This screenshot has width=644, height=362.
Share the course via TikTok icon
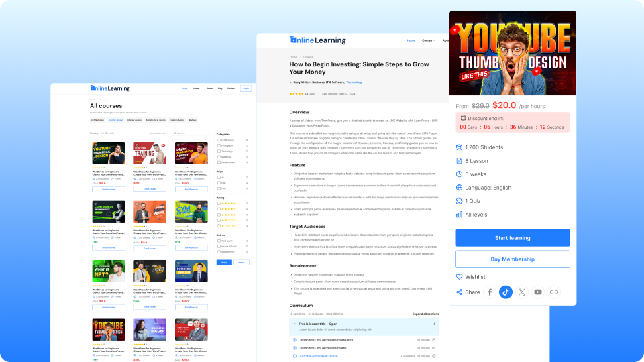[x=506, y=292]
